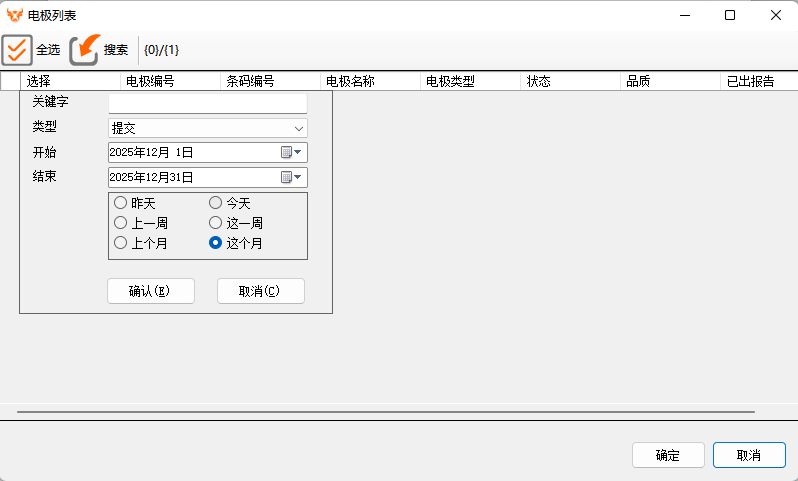Select the 这一周 radio button

pos(215,223)
